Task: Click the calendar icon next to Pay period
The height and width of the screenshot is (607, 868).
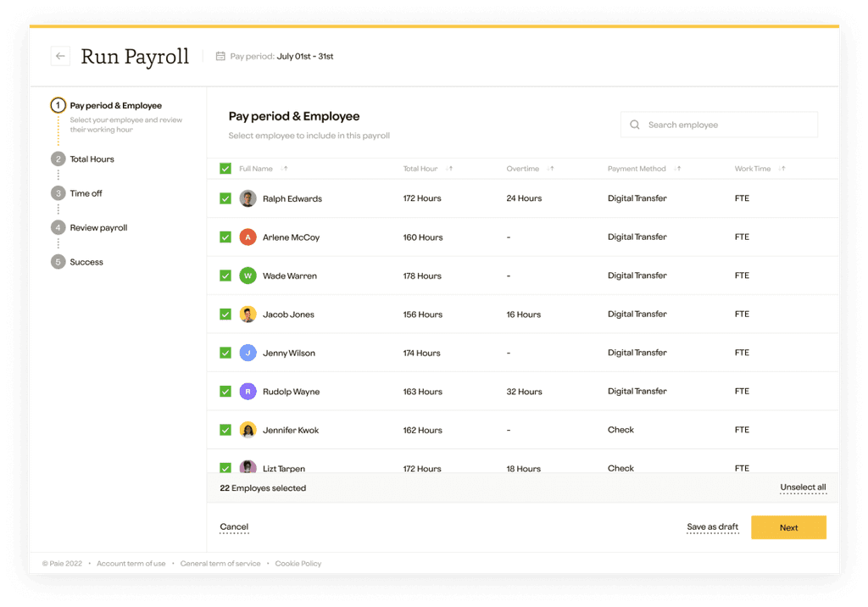Action: (219, 56)
